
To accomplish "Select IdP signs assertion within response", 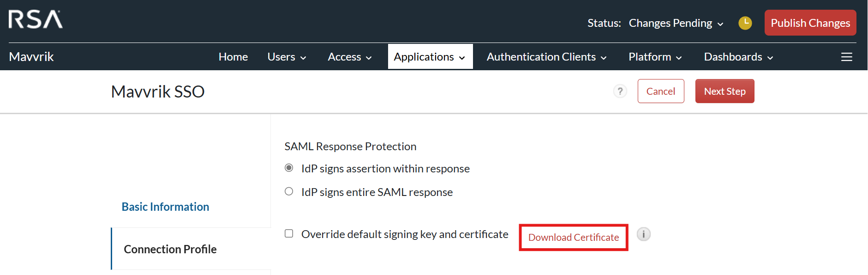I will [289, 168].
